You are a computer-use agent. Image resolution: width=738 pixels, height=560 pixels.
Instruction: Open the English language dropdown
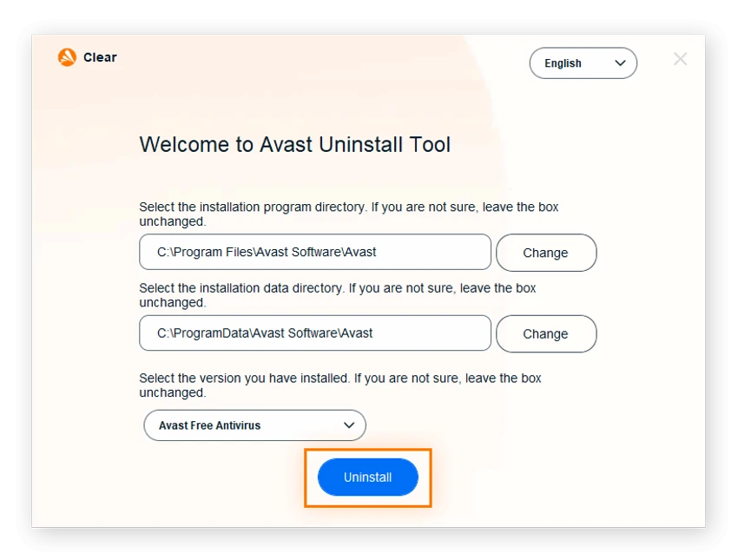pyautogui.click(x=583, y=63)
